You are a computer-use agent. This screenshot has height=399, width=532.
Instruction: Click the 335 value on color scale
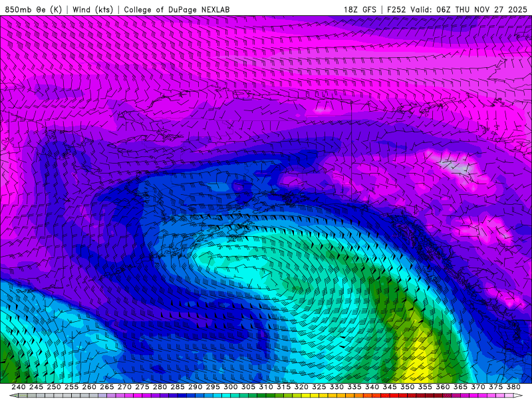pos(354,387)
